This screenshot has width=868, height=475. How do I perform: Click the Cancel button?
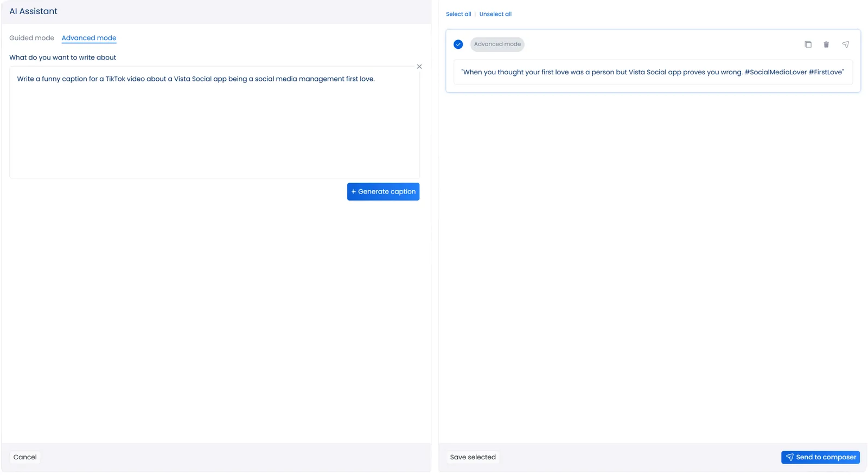coord(25,457)
